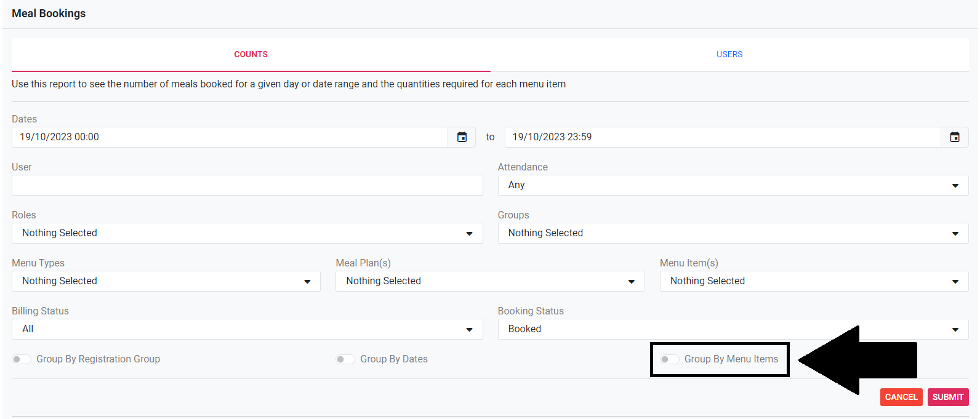Click the start date text field
980x419 pixels.
[229, 137]
